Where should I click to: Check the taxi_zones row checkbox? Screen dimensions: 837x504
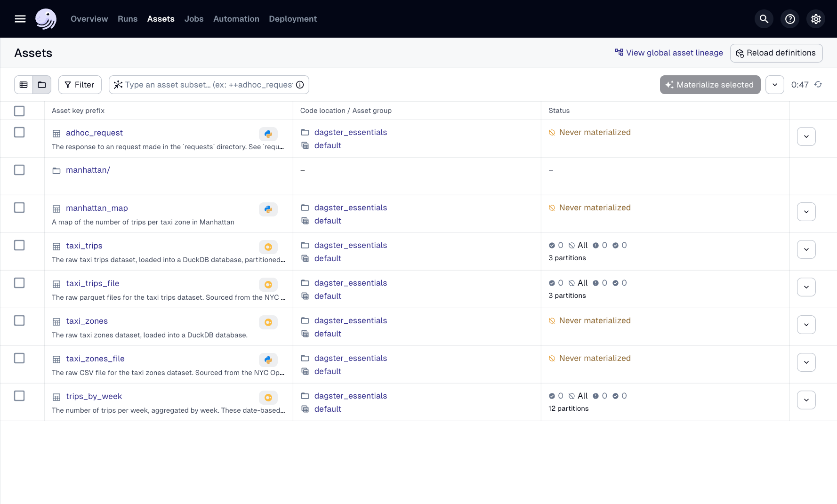[19, 320]
